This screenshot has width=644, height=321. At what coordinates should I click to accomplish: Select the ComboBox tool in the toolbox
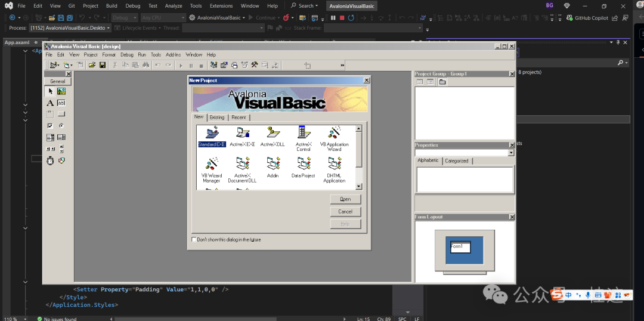(51, 137)
